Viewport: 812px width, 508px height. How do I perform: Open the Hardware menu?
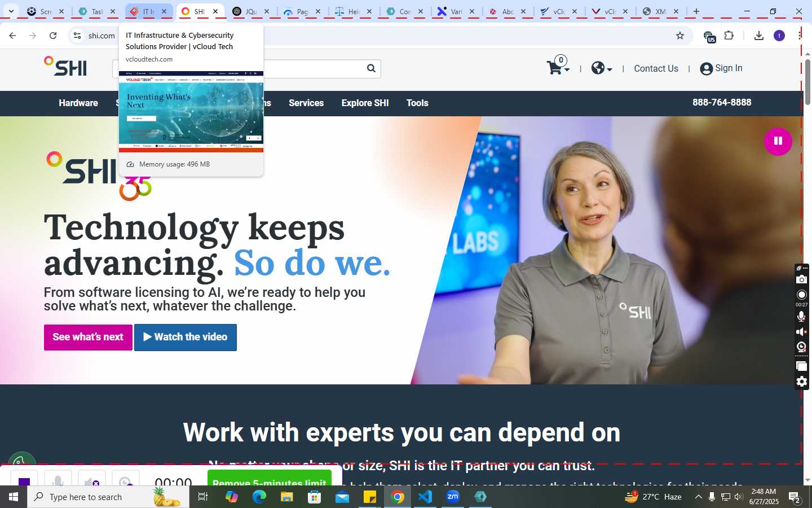(78, 103)
